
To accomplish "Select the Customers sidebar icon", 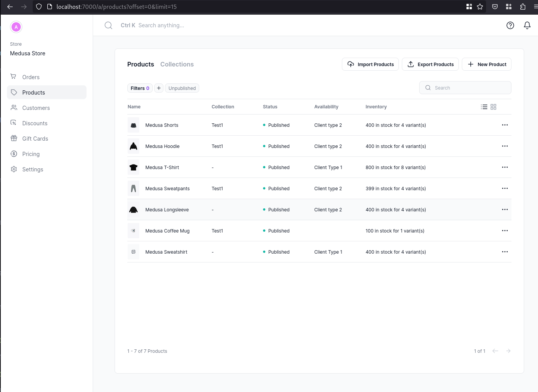I will click(14, 108).
